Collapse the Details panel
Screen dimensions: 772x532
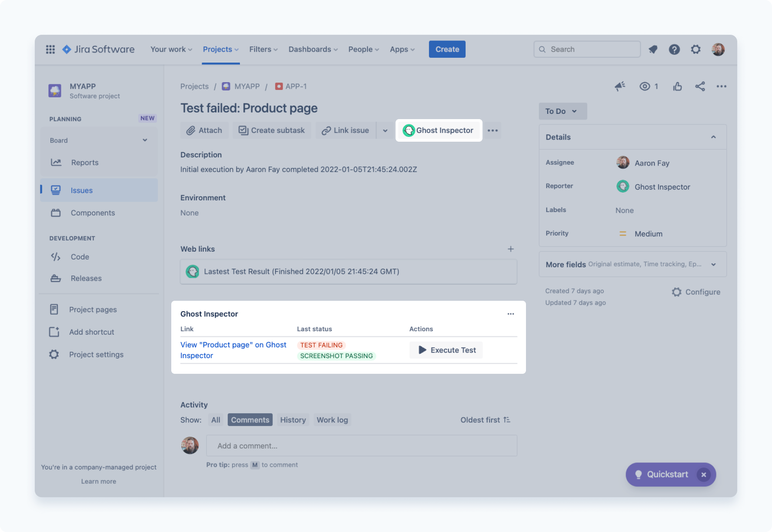713,137
